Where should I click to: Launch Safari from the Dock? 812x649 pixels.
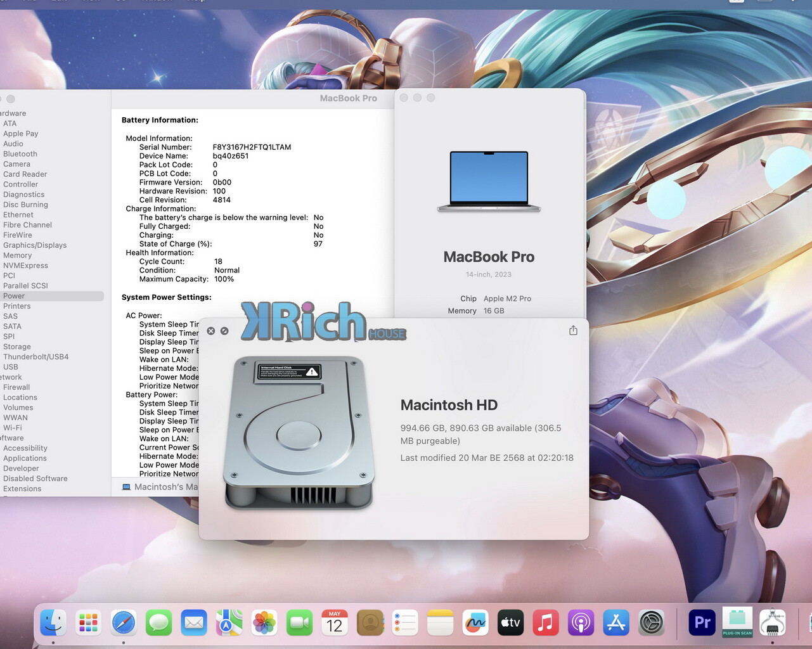[x=124, y=622]
